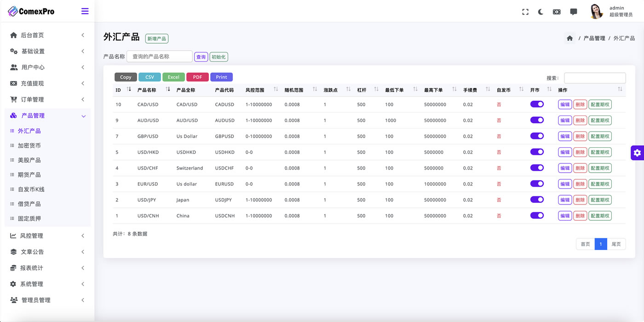Go to 尾页 last page button

point(616,244)
